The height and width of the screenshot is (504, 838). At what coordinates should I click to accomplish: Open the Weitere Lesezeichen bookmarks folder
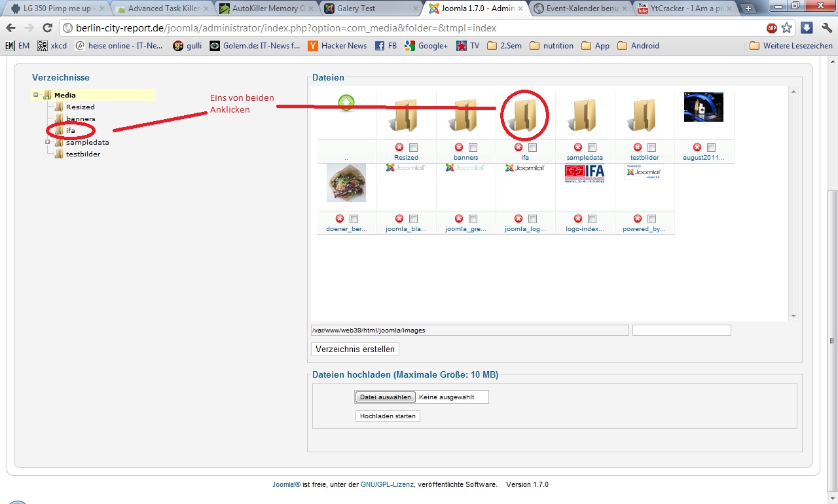point(791,46)
